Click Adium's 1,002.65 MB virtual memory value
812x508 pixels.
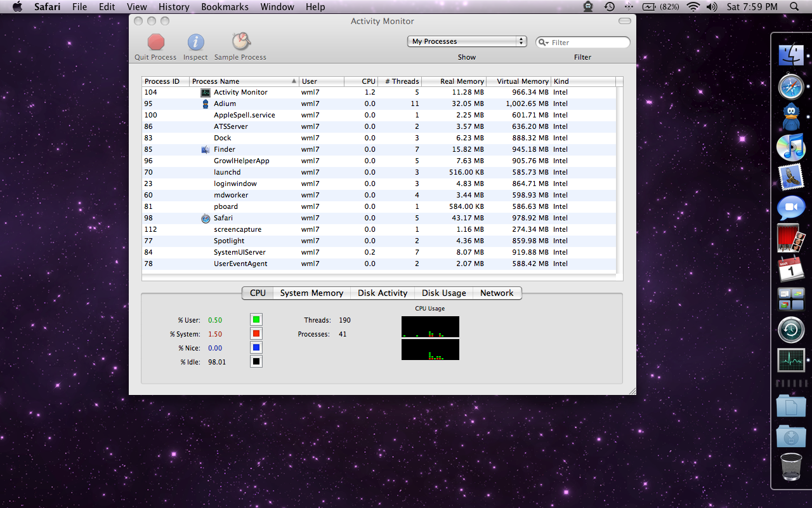click(527, 104)
